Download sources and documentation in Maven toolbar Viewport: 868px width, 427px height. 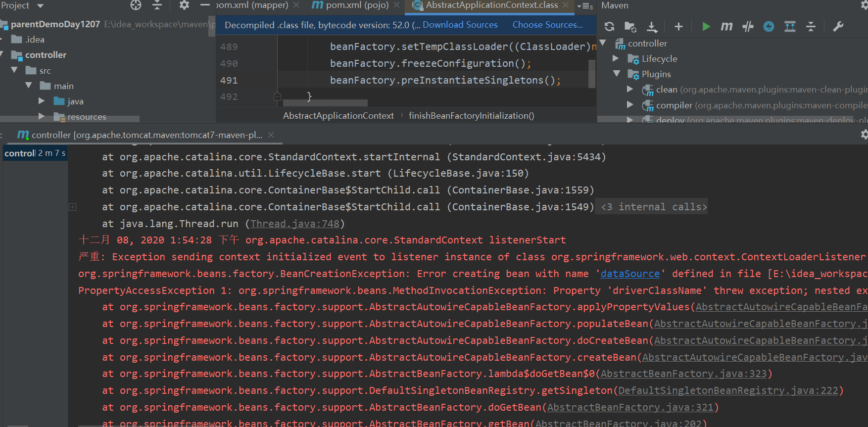click(652, 26)
